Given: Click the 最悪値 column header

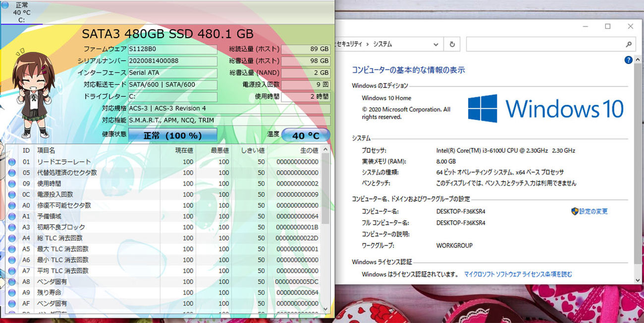Looking at the screenshot, I should pos(214,150).
